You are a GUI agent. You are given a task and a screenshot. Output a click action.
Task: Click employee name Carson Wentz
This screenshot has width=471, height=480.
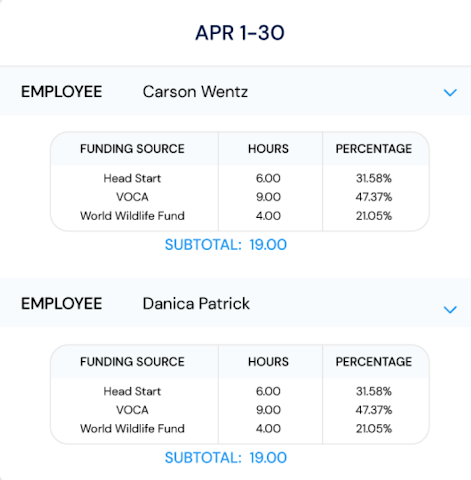(195, 92)
